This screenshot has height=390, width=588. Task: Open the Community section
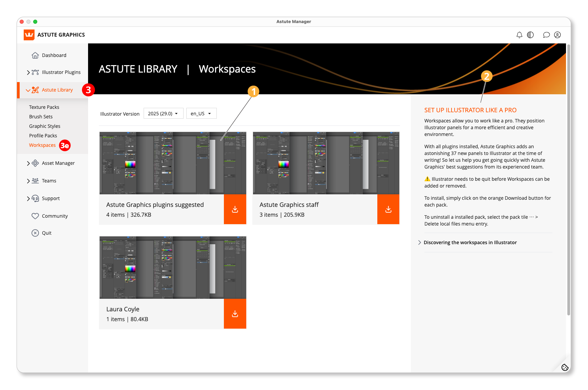(55, 216)
